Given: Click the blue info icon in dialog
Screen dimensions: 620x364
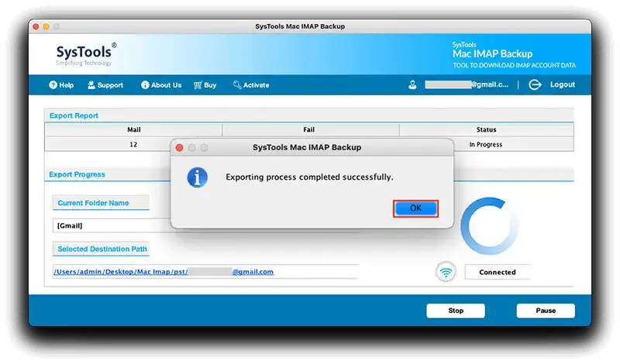Looking at the screenshot, I should click(198, 177).
